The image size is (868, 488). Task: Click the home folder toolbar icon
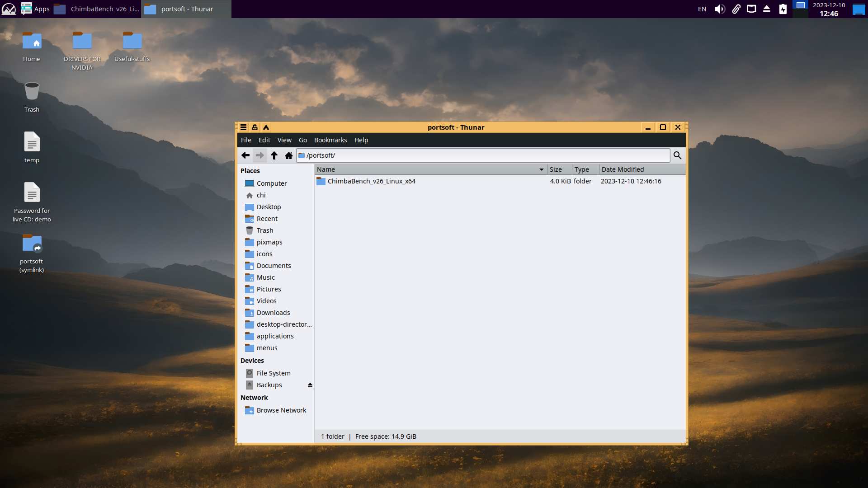click(289, 155)
